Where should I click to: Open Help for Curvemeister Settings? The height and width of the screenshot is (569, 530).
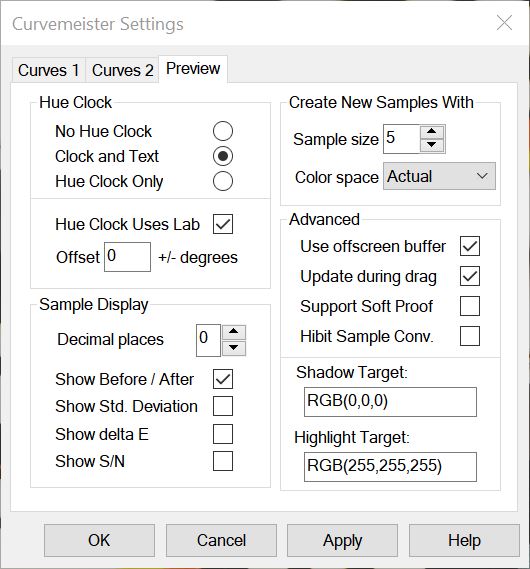[464, 540]
